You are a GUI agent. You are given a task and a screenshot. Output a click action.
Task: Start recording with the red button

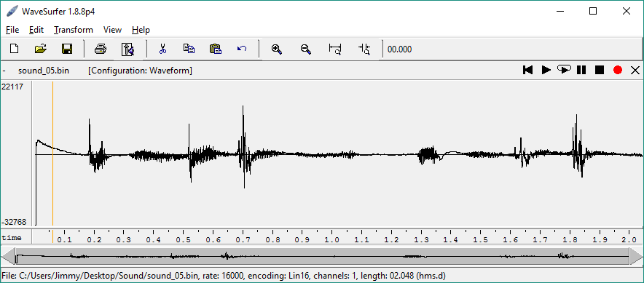618,70
